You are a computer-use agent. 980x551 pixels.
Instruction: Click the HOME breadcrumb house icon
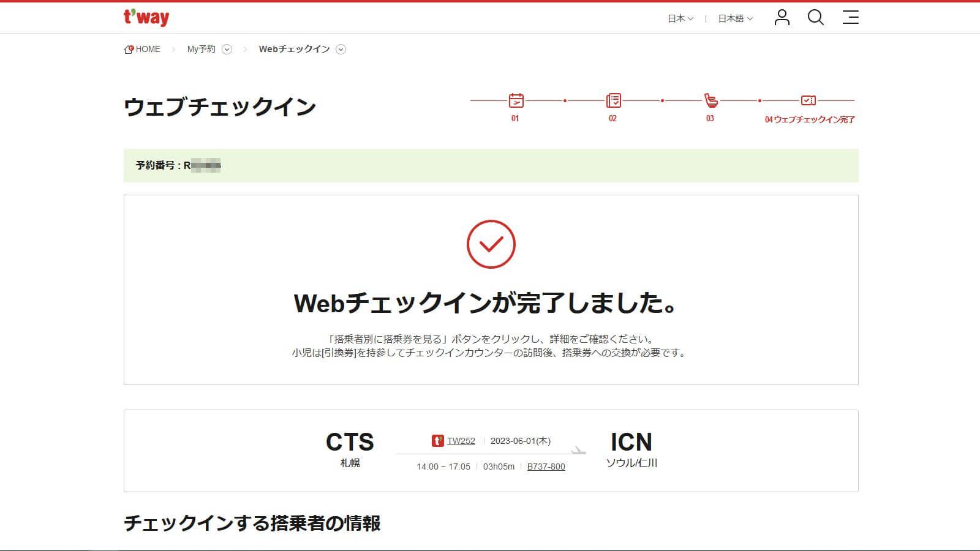pyautogui.click(x=128, y=48)
